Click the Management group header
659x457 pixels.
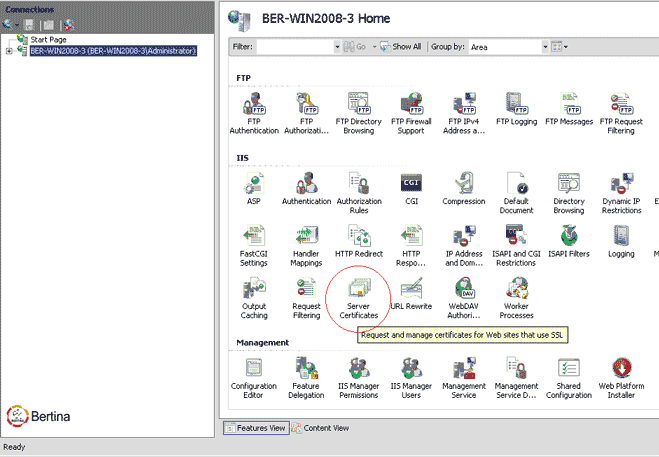(x=262, y=343)
